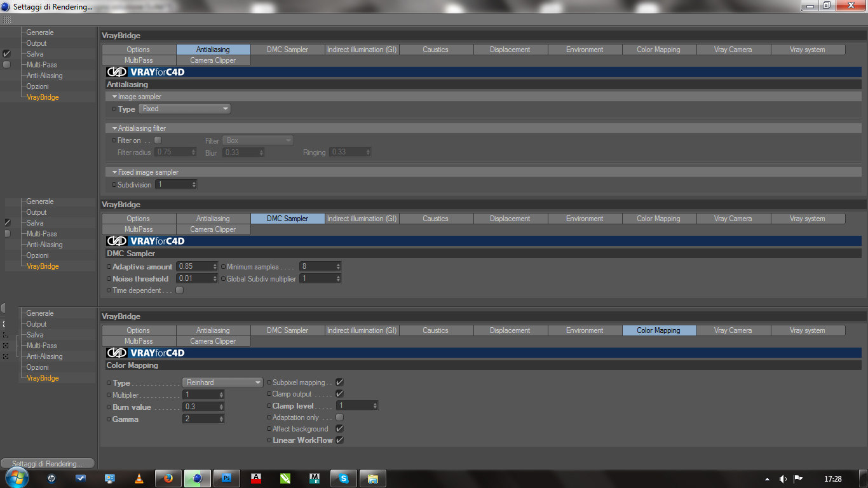This screenshot has height=488, width=868.
Task: Turn off Linear WorkFlow
Action: (339, 440)
